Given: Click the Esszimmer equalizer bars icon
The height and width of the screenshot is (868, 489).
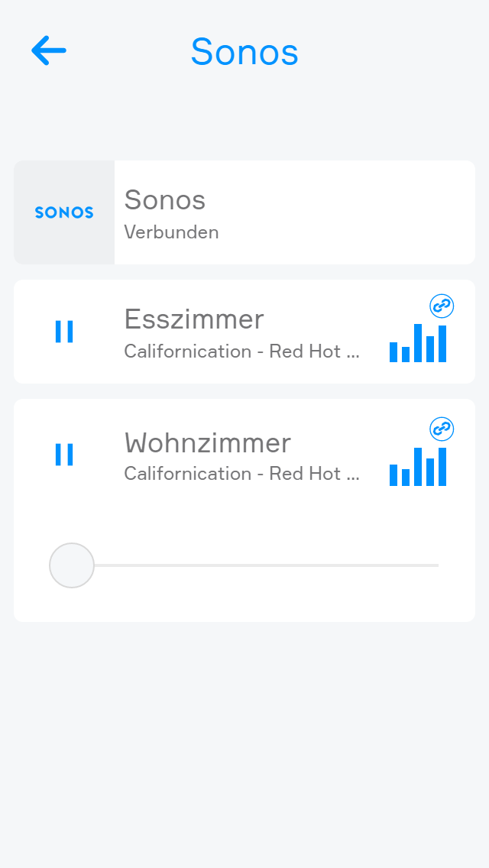Looking at the screenshot, I should click(417, 343).
